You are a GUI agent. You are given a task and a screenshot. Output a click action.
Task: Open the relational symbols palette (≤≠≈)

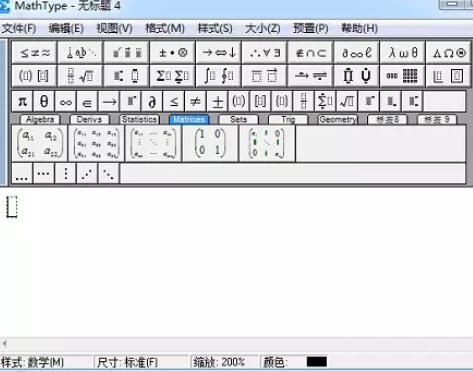pos(34,52)
